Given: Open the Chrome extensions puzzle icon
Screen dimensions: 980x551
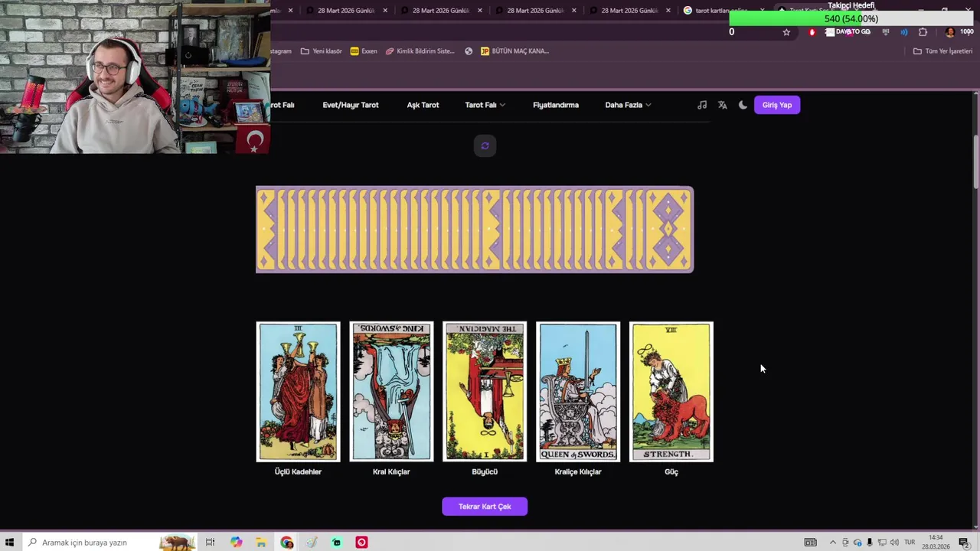Looking at the screenshot, I should 923,32.
